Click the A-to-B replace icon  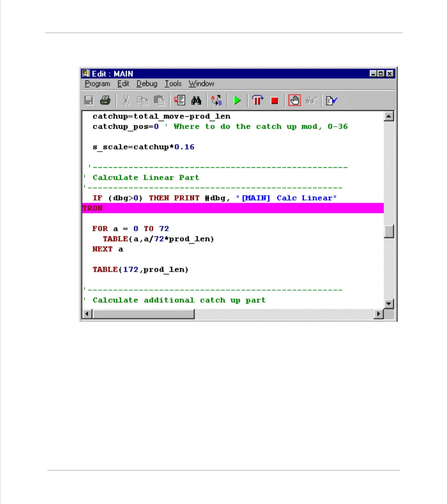click(x=216, y=100)
